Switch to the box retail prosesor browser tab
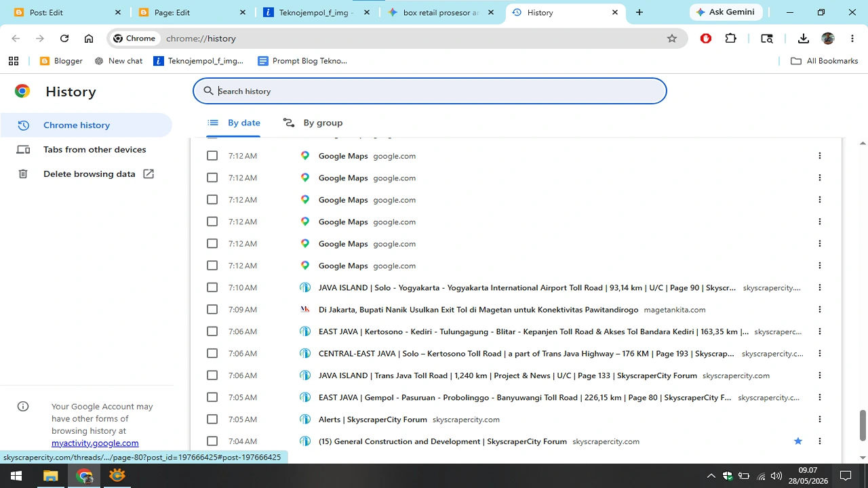This screenshot has width=868, height=488. click(441, 12)
